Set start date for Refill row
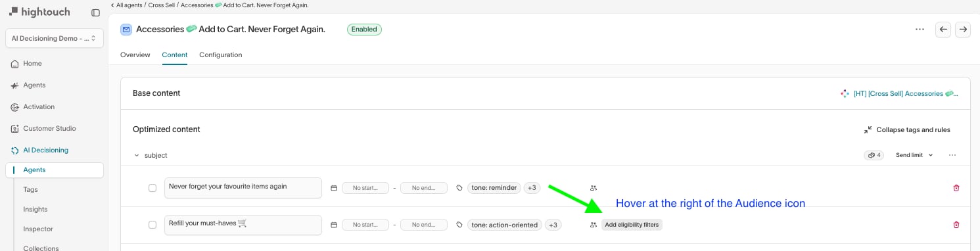This screenshot has width=980, height=251. click(x=365, y=225)
